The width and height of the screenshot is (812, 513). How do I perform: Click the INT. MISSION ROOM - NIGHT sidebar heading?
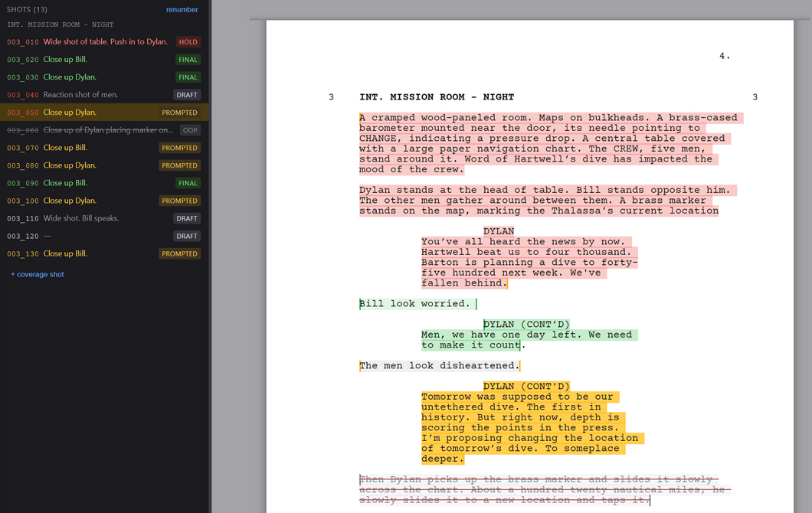point(60,25)
